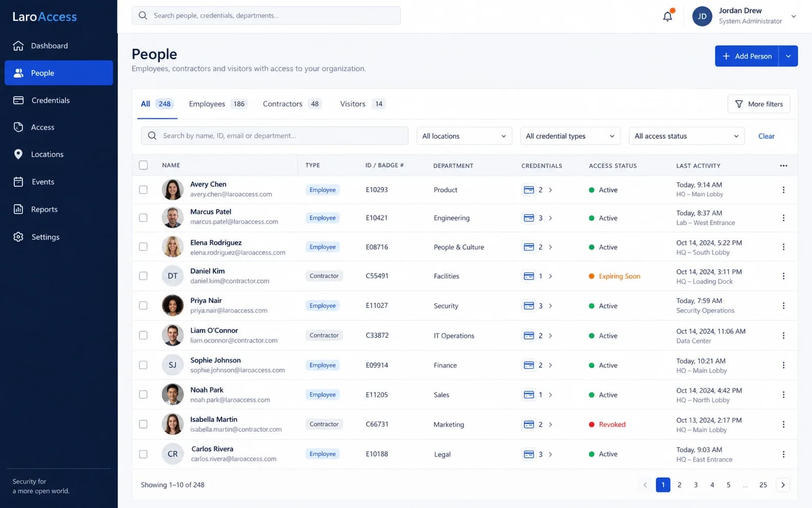The height and width of the screenshot is (508, 812).
Task: Click credential card icon in Priya Nair row
Action: click(529, 306)
